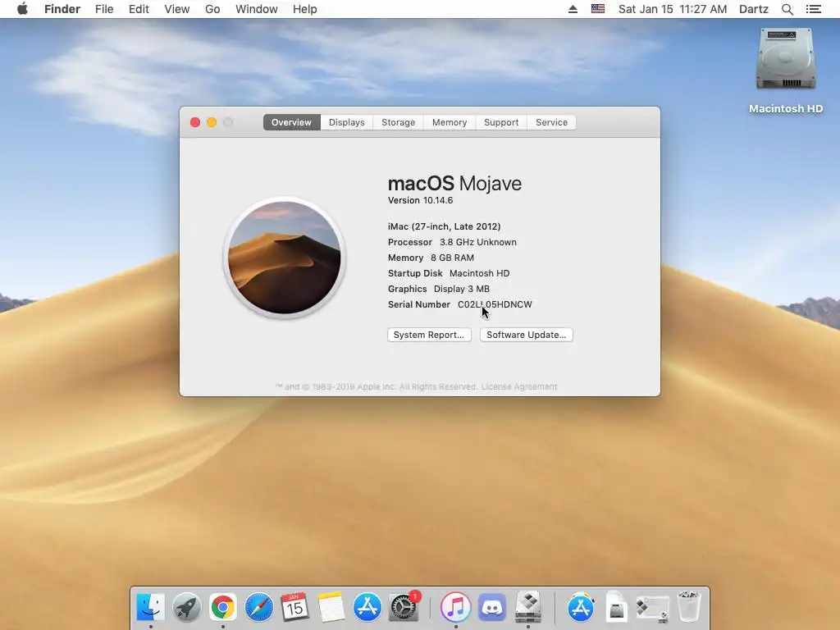Open the Apple menu
840x630 pixels.
coord(22,9)
